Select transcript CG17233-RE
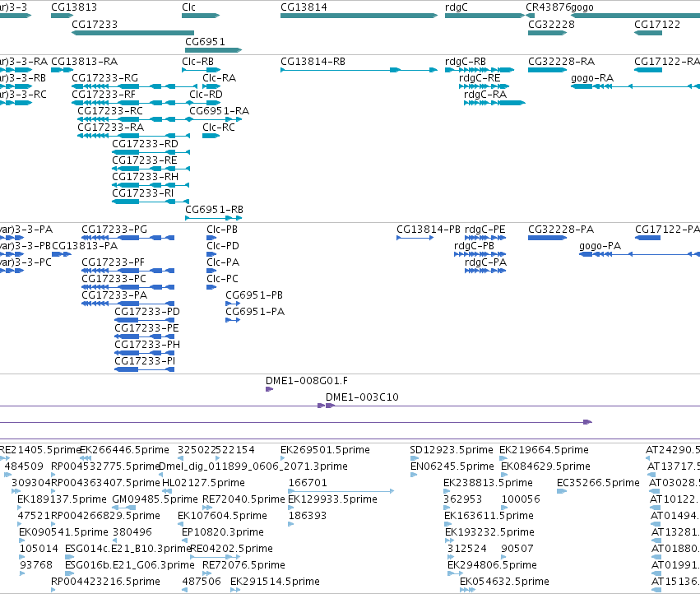This screenshot has height=594, width=700. point(145,160)
